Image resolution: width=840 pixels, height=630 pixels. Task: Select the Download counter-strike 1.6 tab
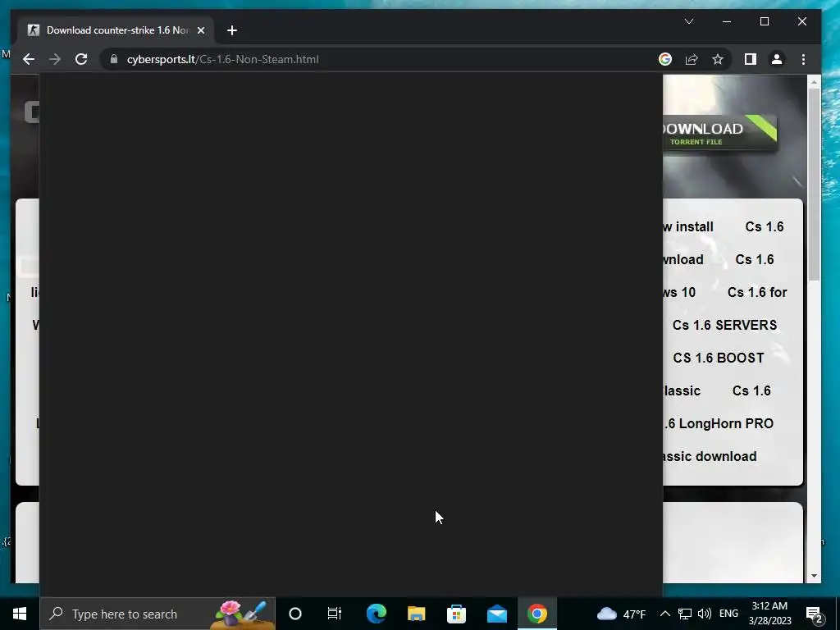pos(116,30)
